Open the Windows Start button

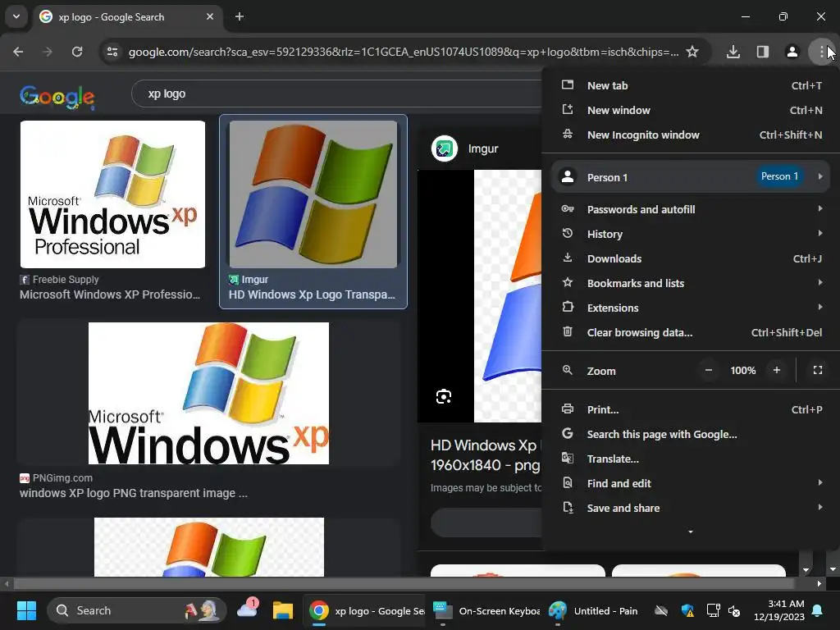pos(26,610)
